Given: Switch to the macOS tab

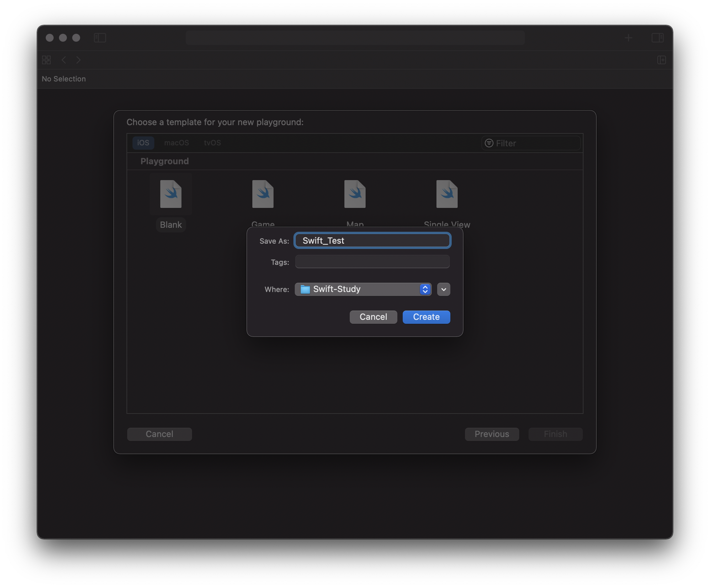Looking at the screenshot, I should coord(177,143).
